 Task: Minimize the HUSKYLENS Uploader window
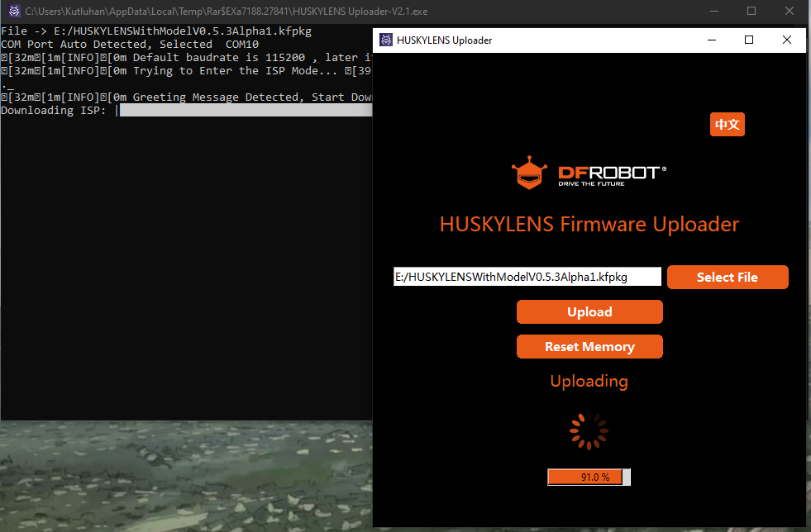(x=712, y=40)
